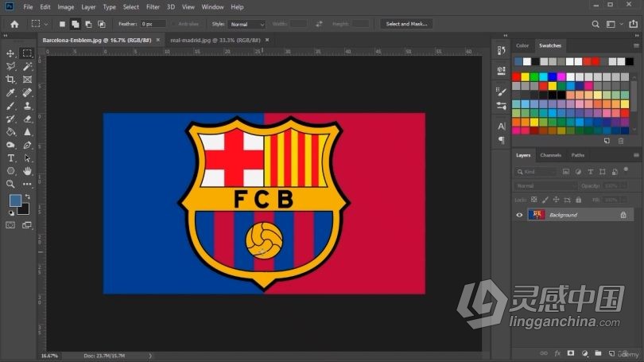
Task: Select the History Brush tool
Action: pos(10,119)
